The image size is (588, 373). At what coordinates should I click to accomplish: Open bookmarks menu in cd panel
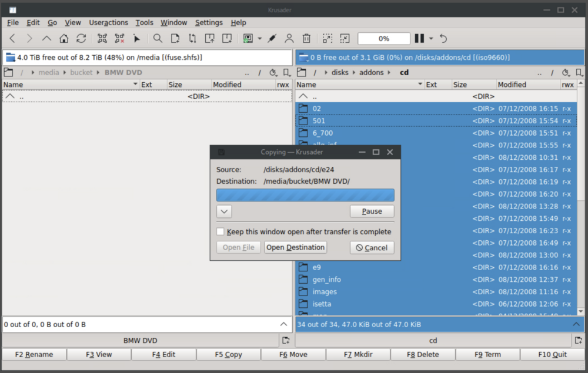point(579,73)
